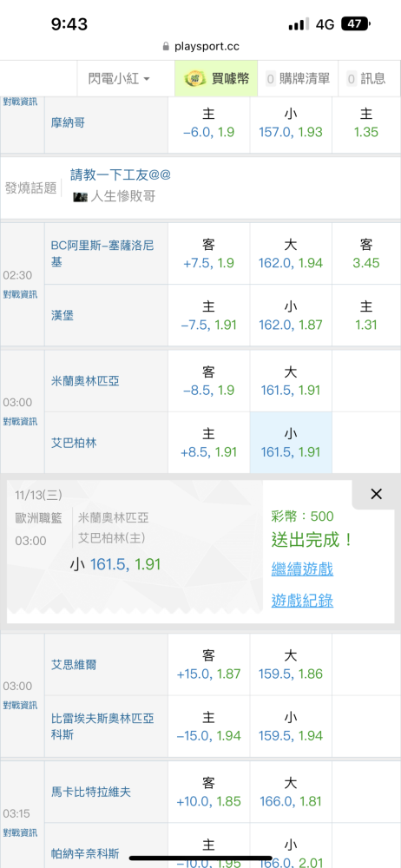
Task: Open the 請教一下工友@@ hot topic
Action: pos(120,174)
